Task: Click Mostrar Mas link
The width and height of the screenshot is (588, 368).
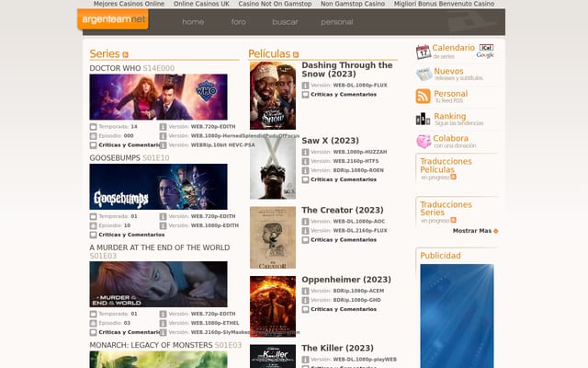Action: click(471, 231)
